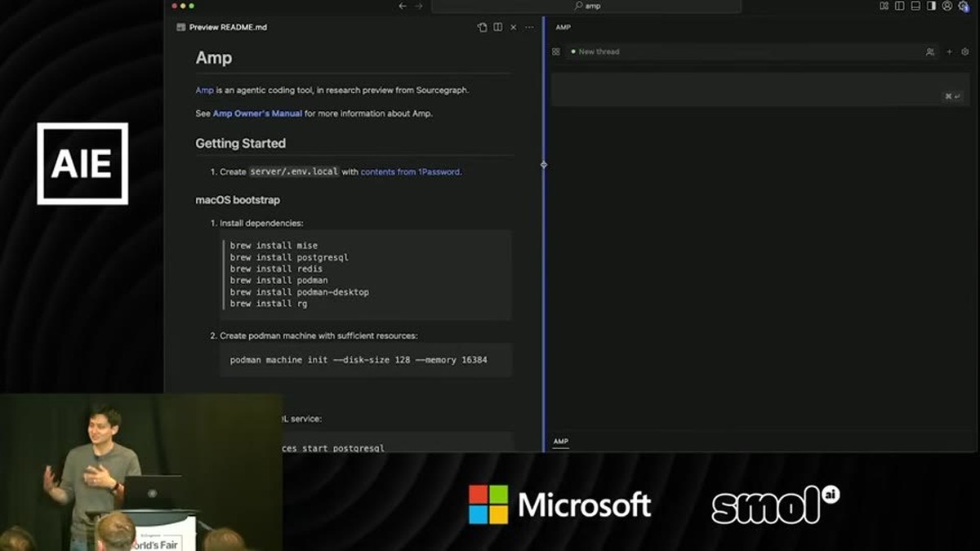Click the Create podman machine list item

(318, 335)
